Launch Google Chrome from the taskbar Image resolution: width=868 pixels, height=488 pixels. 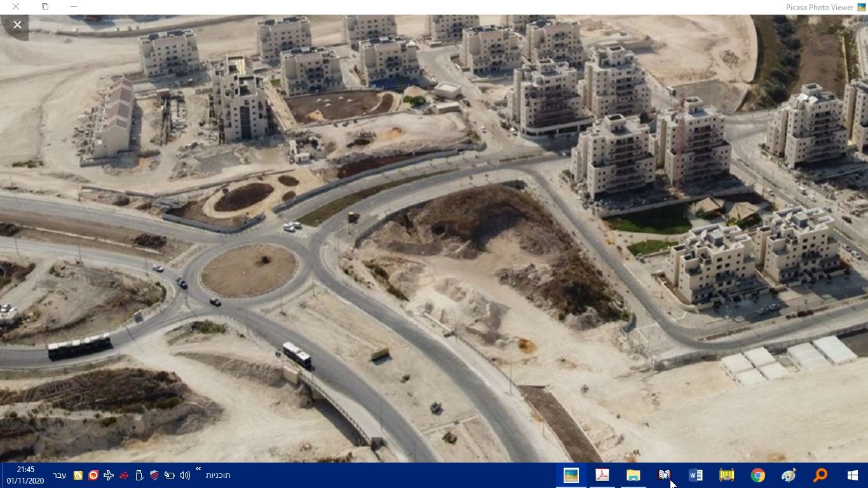coord(757,475)
